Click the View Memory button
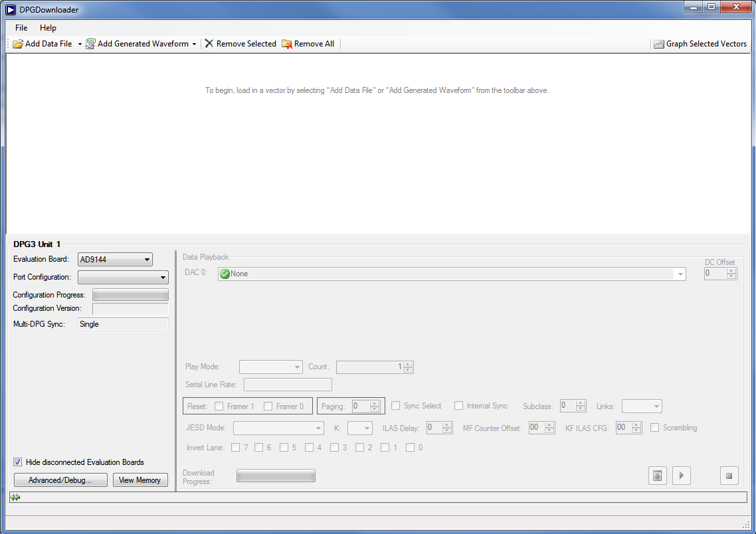Screen dimensions: 756x534 click(x=140, y=480)
